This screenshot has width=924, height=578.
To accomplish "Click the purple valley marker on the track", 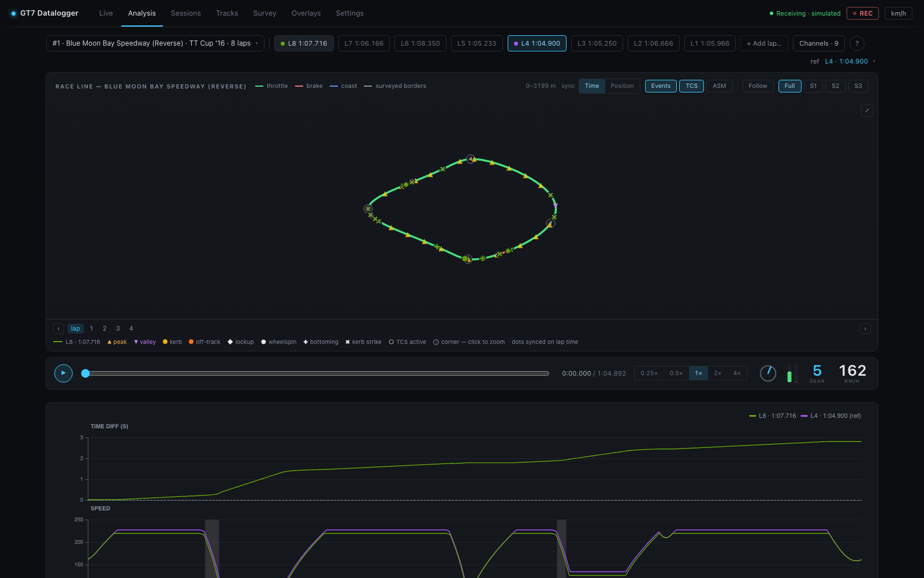I will (556, 205).
